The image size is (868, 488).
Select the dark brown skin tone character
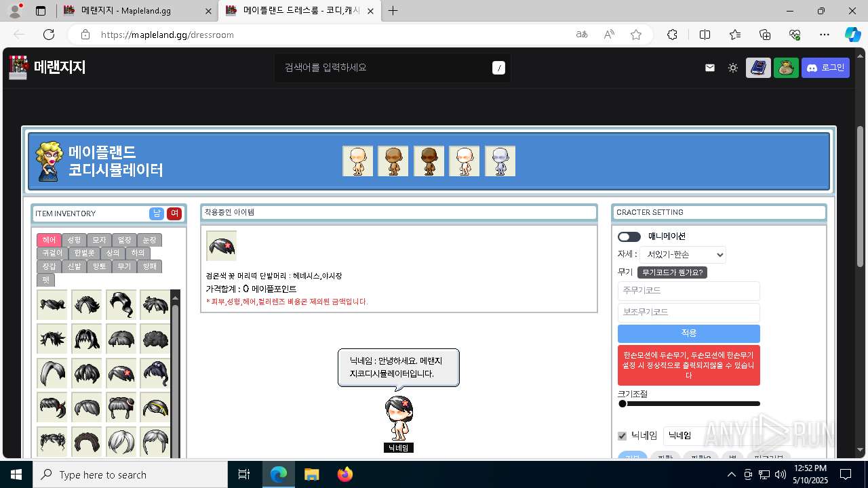click(x=429, y=161)
